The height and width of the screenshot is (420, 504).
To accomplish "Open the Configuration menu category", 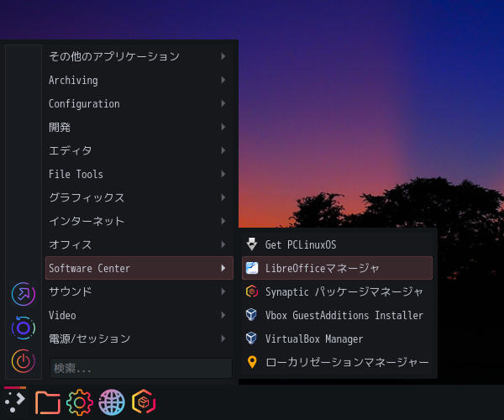I will pyautogui.click(x=139, y=103).
